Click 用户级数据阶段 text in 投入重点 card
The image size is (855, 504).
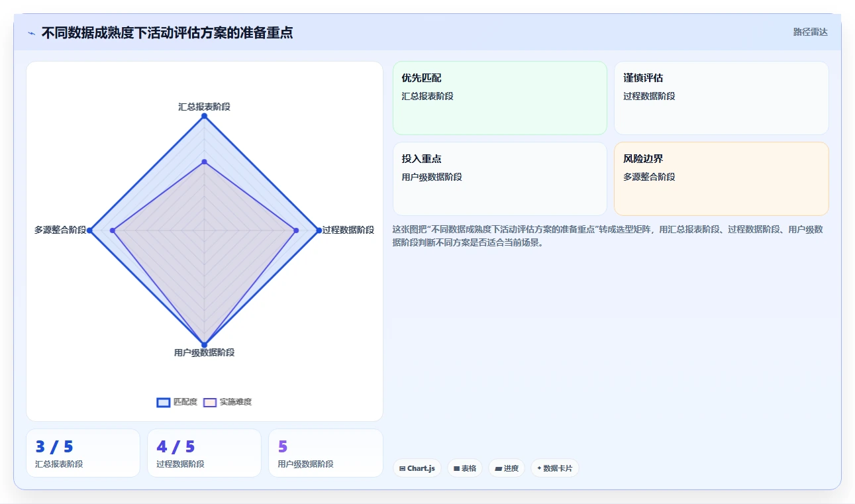[432, 177]
